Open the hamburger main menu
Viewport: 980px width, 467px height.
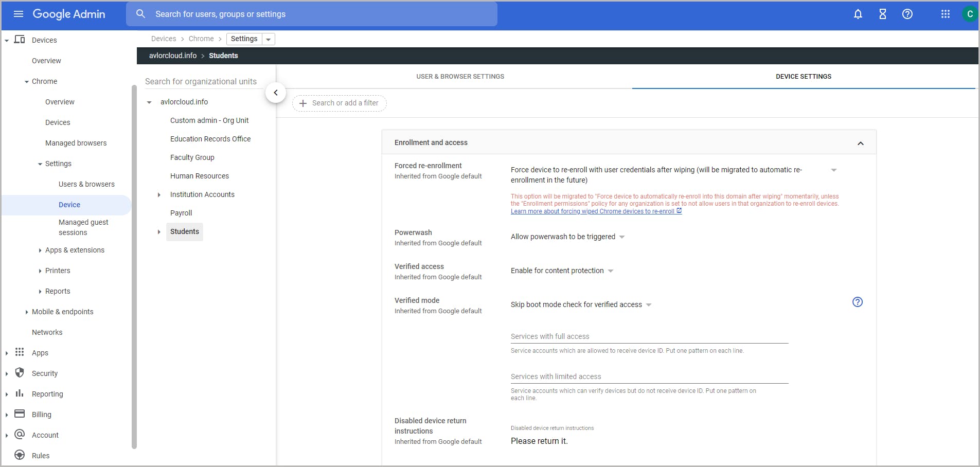click(x=19, y=14)
